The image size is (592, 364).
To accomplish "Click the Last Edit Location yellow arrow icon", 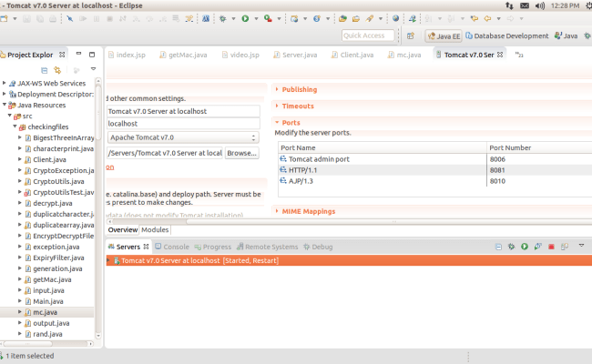I will click(475, 18).
